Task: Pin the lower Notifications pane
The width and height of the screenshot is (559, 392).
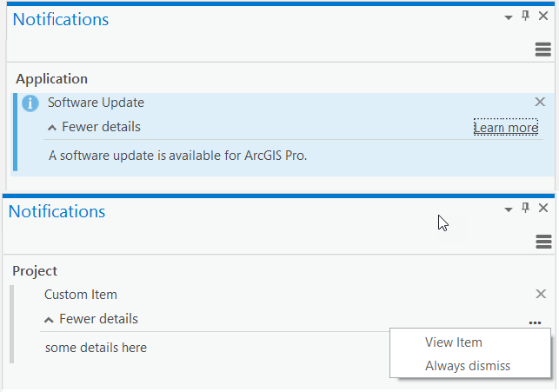Action: 525,208
